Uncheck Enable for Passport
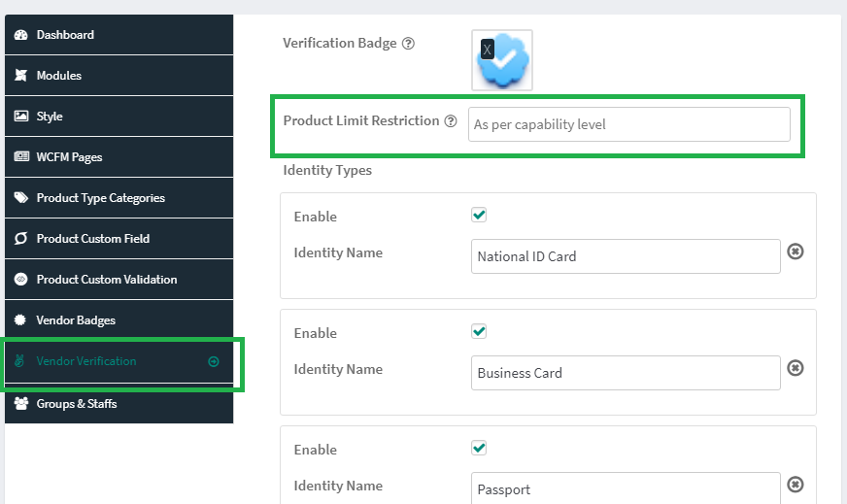 pyautogui.click(x=479, y=449)
